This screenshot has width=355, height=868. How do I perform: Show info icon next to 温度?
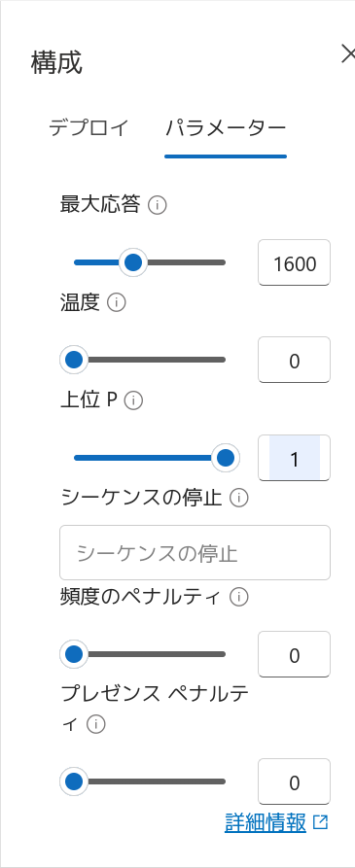(x=117, y=303)
